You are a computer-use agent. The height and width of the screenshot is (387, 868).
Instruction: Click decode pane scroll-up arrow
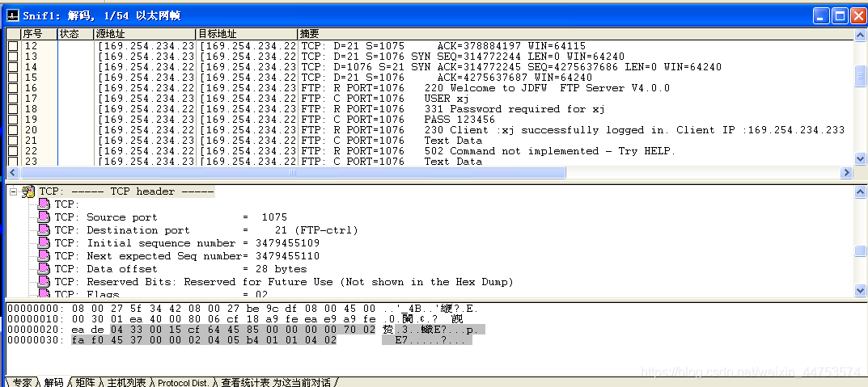click(860, 191)
